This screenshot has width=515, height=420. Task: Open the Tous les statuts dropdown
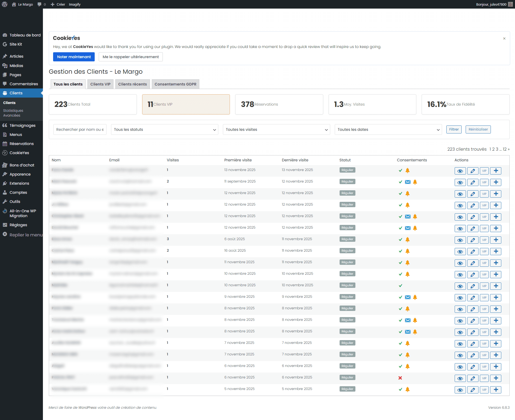[x=165, y=129]
